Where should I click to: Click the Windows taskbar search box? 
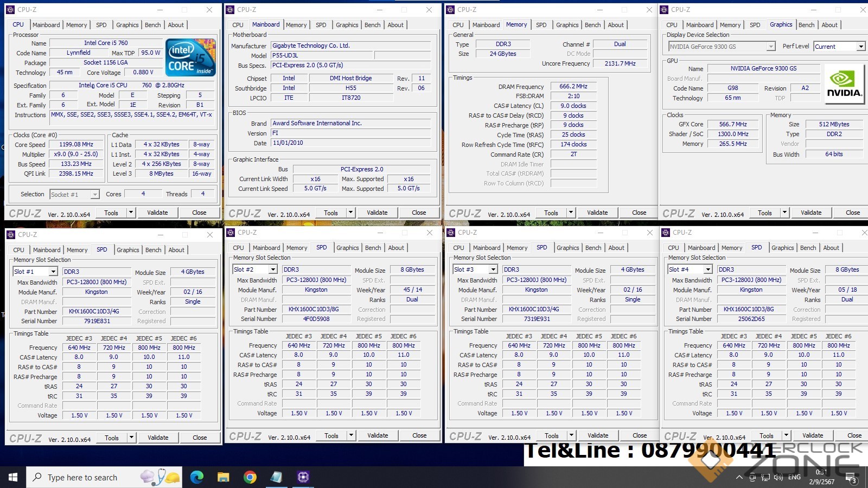pos(81,477)
